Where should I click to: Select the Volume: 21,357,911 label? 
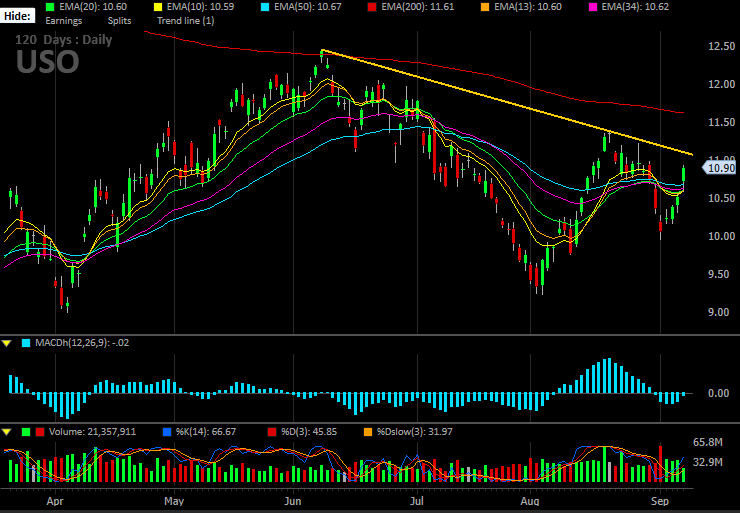pos(92,432)
